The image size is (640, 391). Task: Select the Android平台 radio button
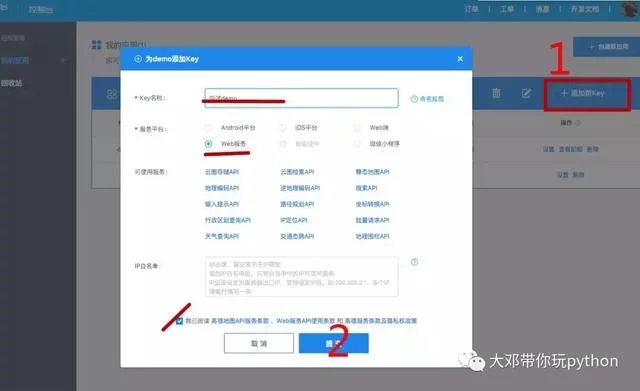pyautogui.click(x=209, y=128)
